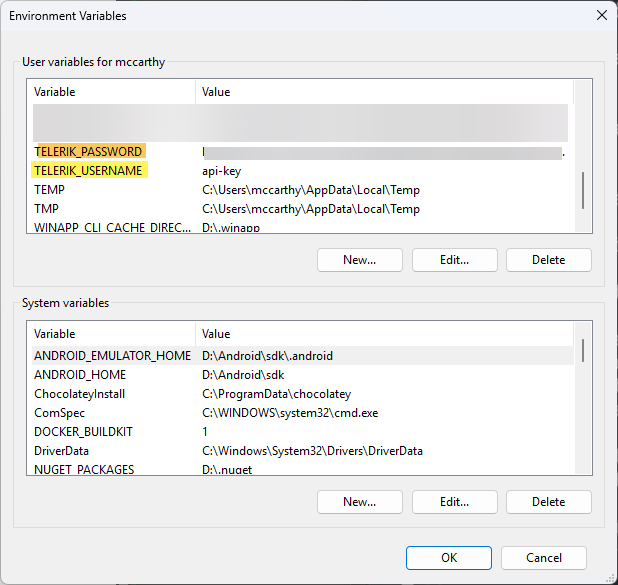This screenshot has width=618, height=585.
Task: Select the DOCKER_BUILDKIT system variable
Action: 83,432
